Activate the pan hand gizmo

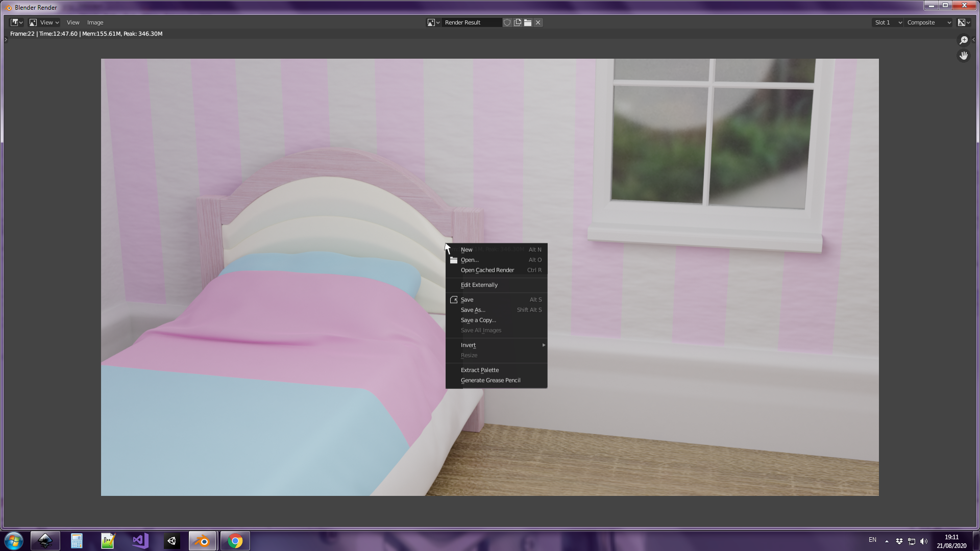coord(964,56)
